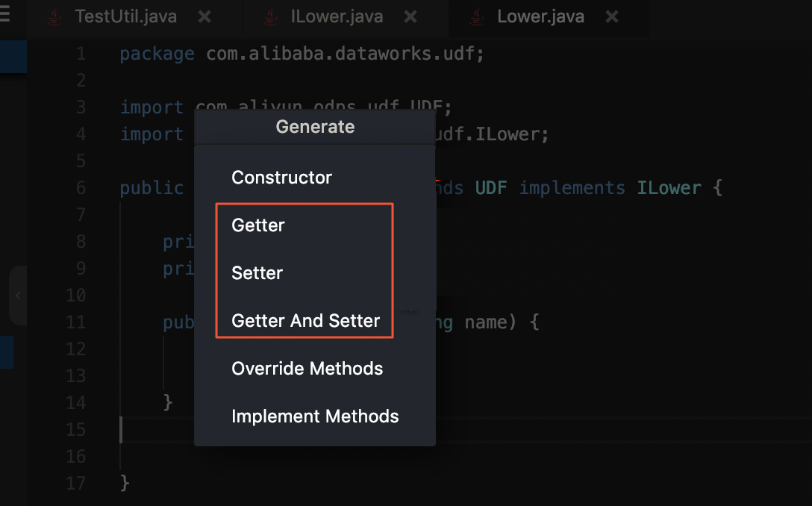Choose Constructor from the Generate menu
Screen dimensions: 812x506
pos(281,178)
